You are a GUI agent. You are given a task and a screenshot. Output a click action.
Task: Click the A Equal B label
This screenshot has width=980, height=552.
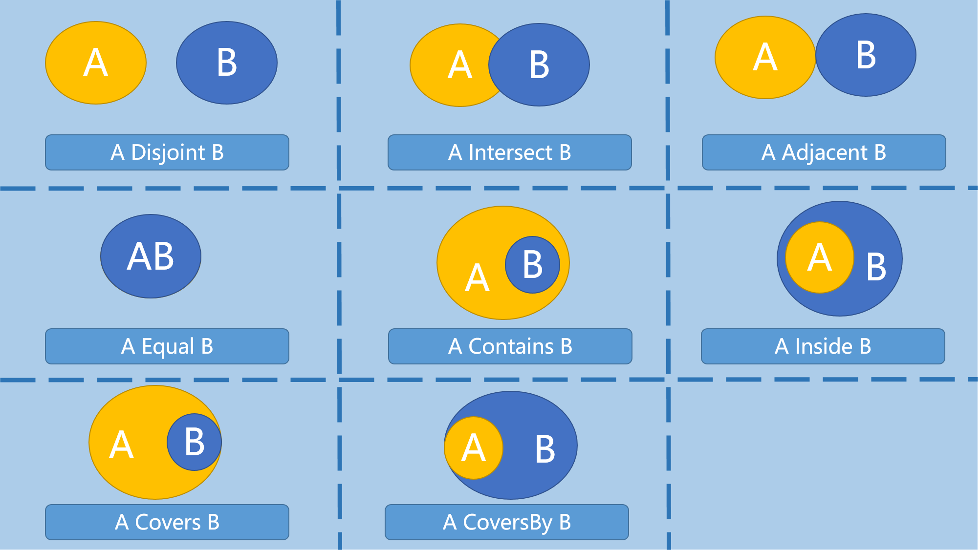coord(167,346)
